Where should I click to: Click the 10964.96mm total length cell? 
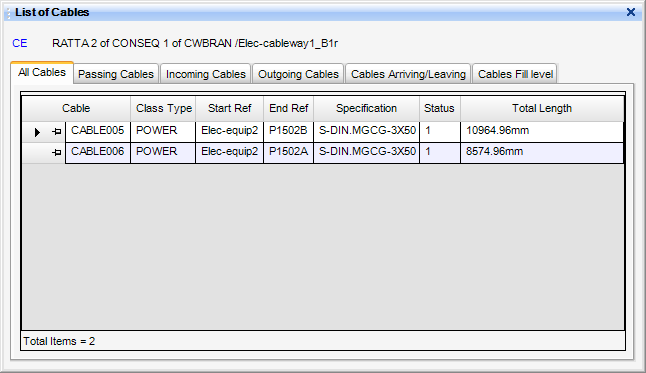click(x=542, y=132)
